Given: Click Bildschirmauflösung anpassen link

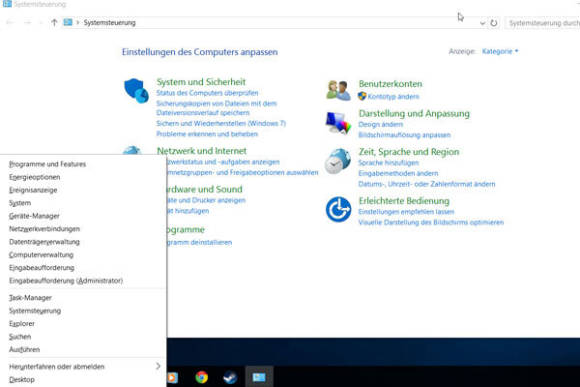Looking at the screenshot, I should [x=404, y=135].
